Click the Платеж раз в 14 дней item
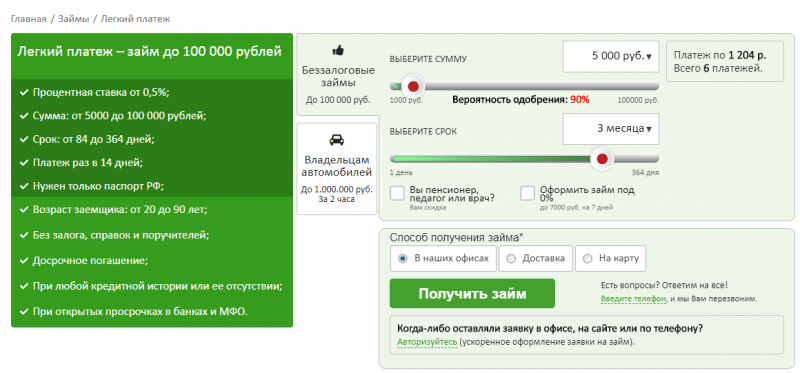This screenshot has height=373, width=800. click(x=87, y=163)
